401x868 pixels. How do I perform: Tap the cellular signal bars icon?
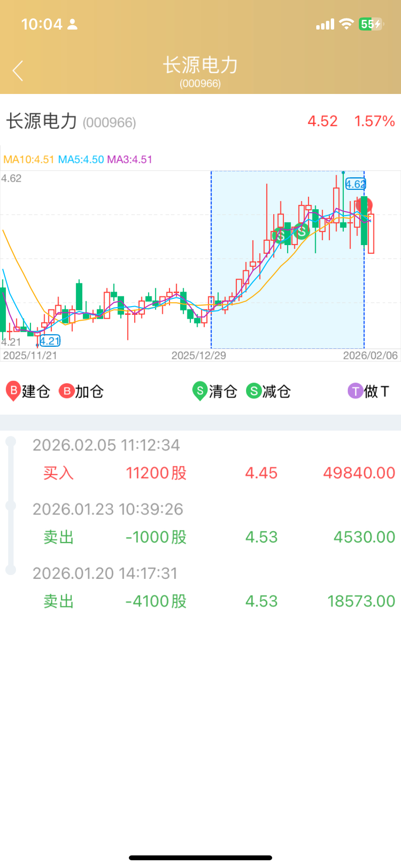coord(325,24)
